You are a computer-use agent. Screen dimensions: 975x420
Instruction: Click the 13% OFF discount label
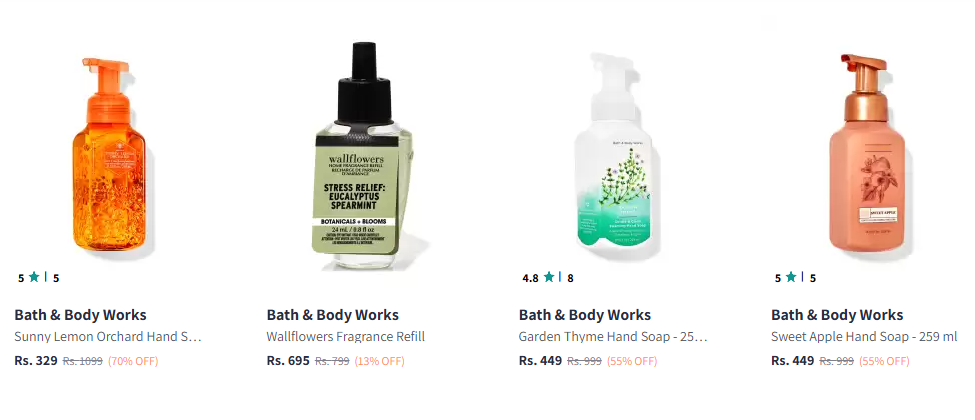click(379, 361)
